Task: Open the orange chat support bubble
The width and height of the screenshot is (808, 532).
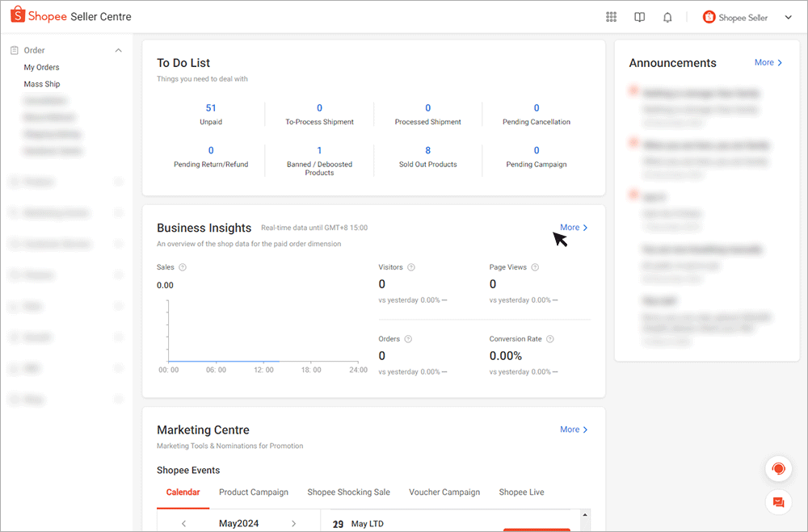Action: tap(778, 469)
